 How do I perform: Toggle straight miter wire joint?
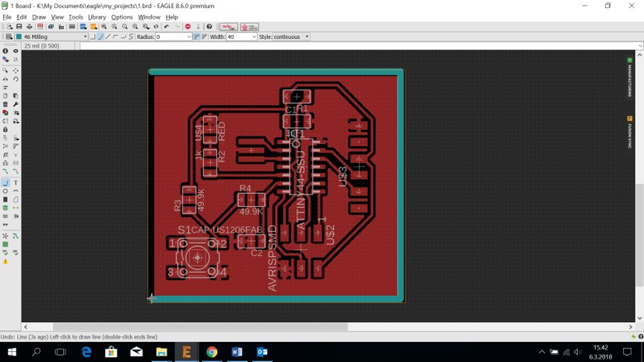point(205,37)
